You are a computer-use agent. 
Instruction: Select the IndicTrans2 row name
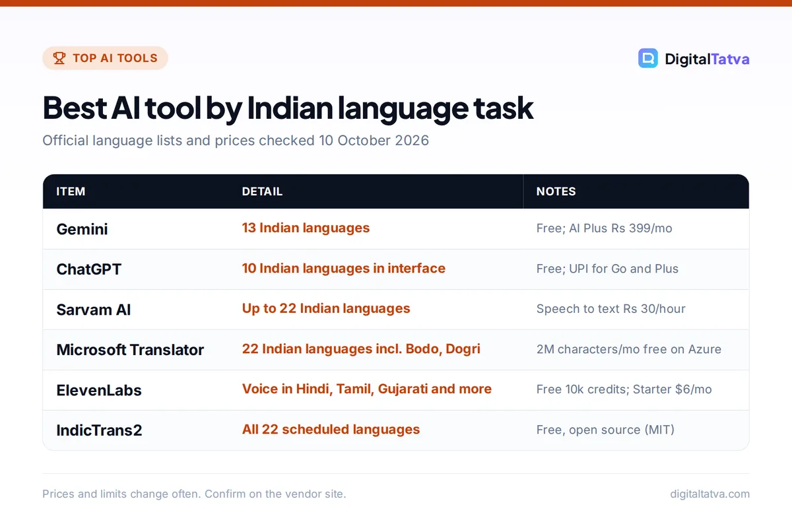click(x=99, y=430)
